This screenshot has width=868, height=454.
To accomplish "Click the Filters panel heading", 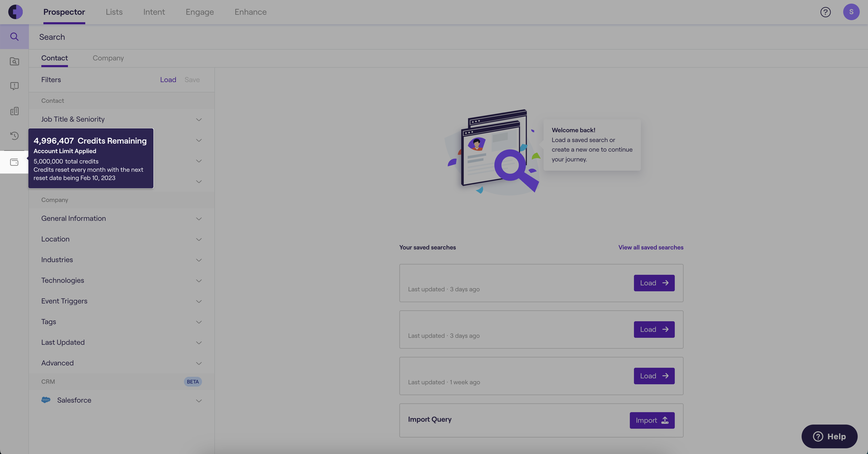I will 51,80.
